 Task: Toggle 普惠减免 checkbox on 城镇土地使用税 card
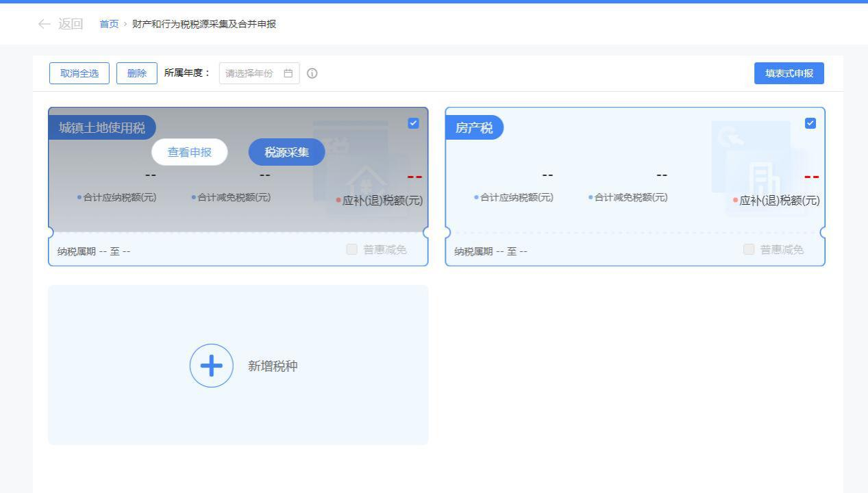[x=352, y=249]
